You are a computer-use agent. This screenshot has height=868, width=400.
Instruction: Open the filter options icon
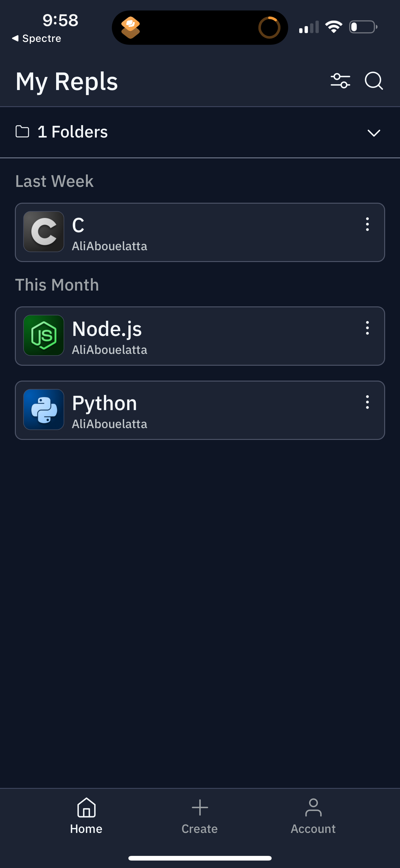coord(340,81)
